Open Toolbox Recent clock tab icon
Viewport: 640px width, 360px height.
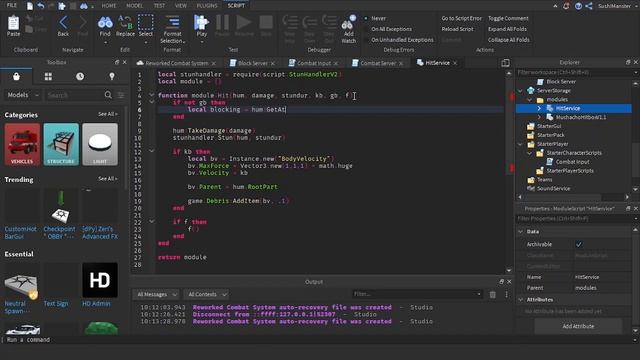[x=80, y=76]
